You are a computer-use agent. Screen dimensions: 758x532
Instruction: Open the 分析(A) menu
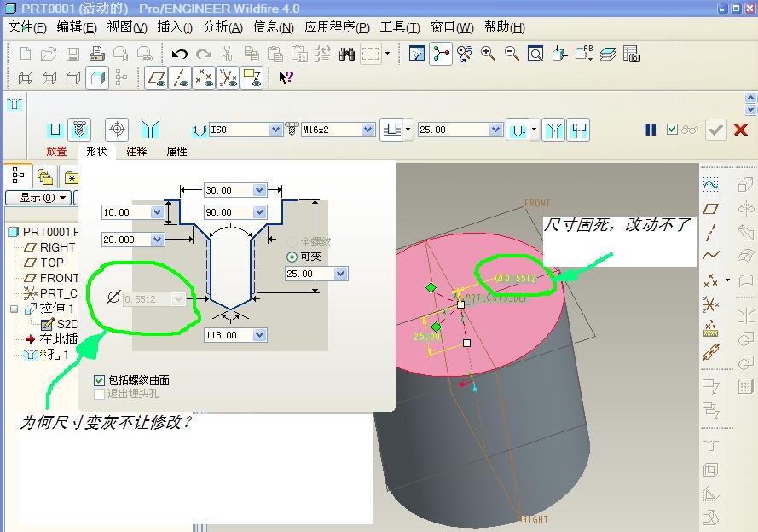(223, 27)
